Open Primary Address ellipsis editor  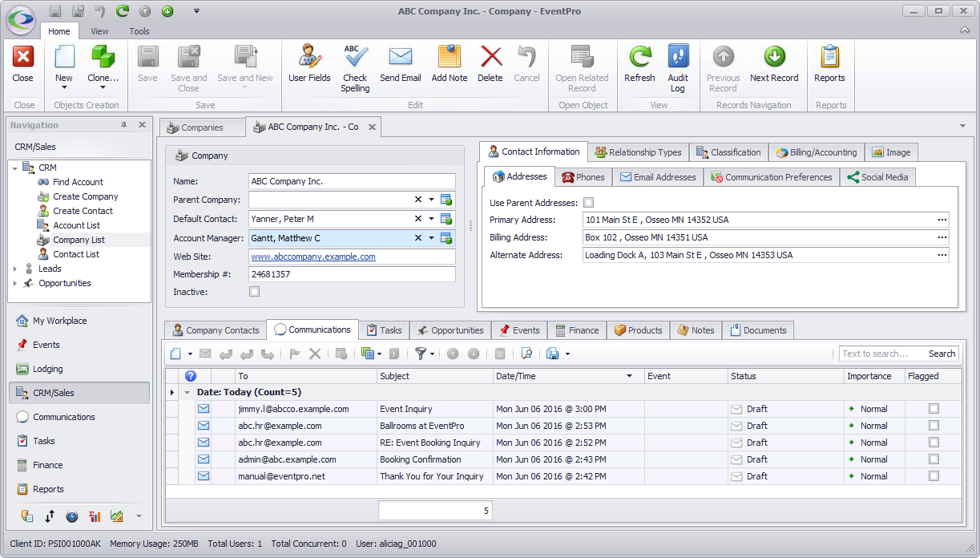942,220
